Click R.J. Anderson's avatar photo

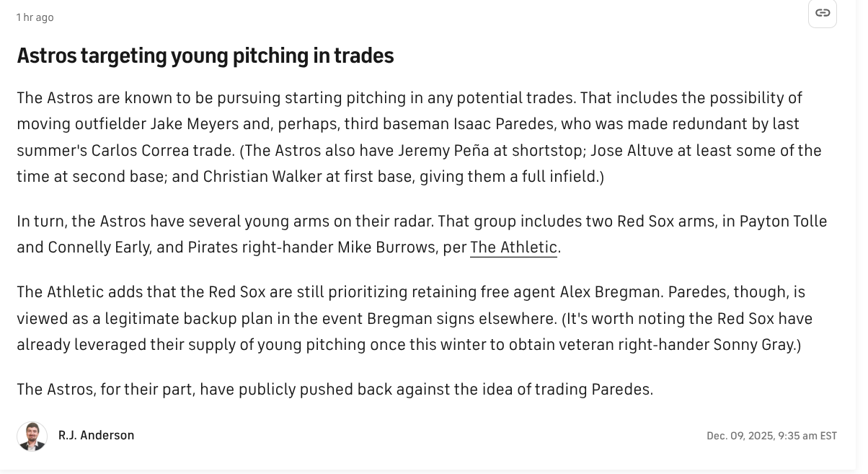pos(32,436)
